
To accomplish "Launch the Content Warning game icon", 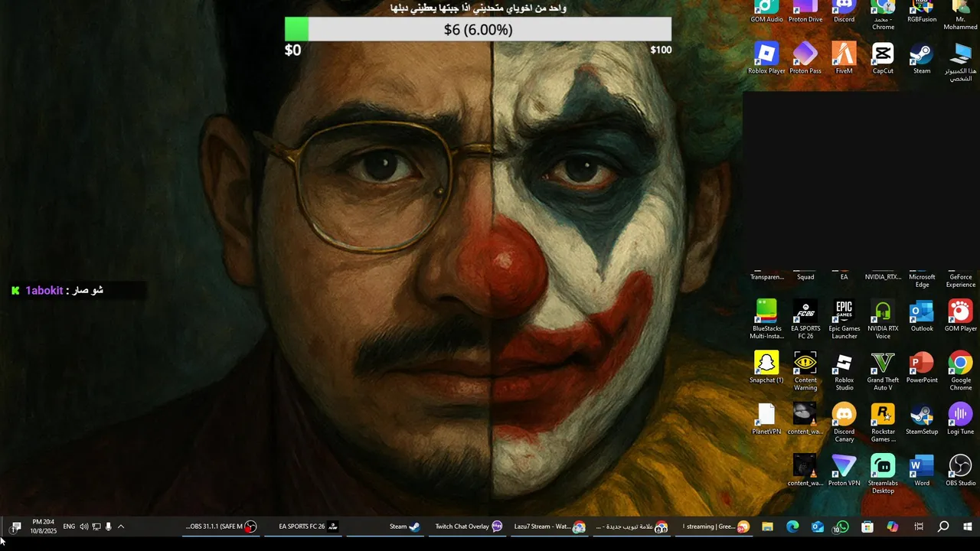I will (x=805, y=370).
